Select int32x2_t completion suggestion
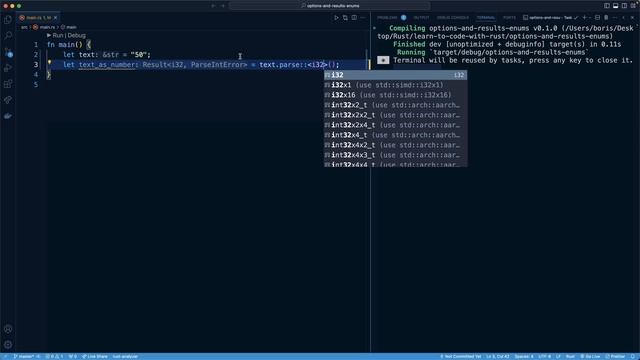This screenshot has width=640, height=360. tap(395, 105)
